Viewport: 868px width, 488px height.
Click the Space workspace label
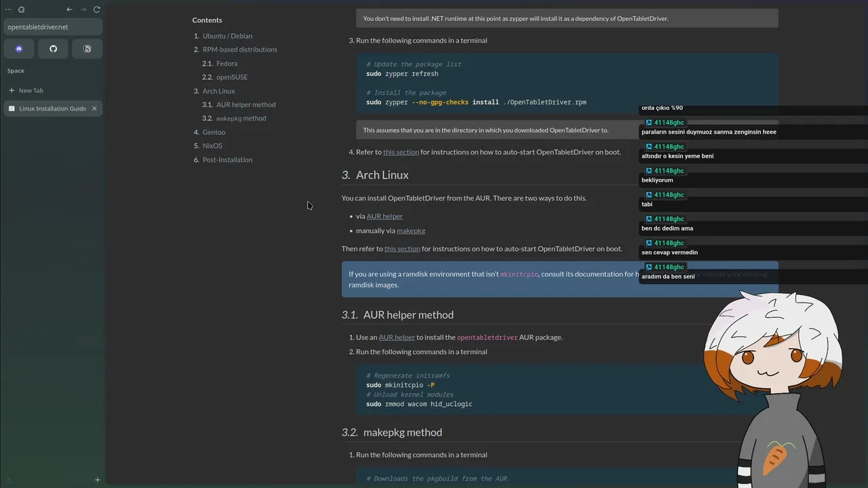tap(16, 70)
